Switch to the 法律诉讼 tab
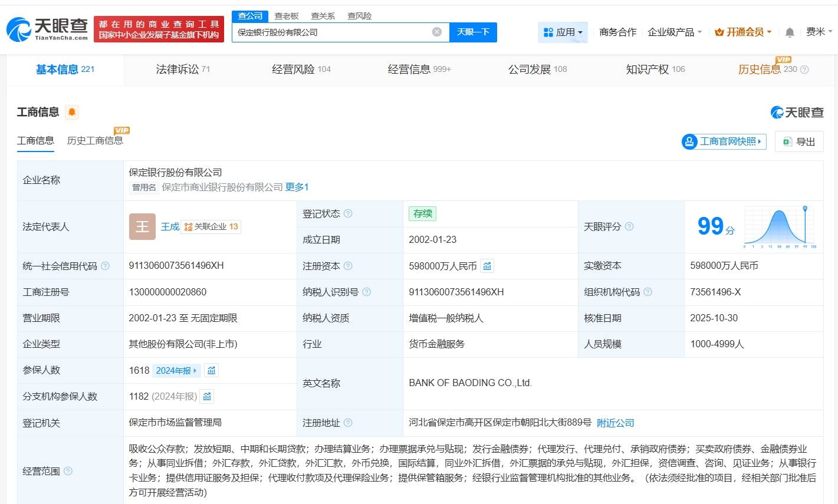 pyautogui.click(x=176, y=68)
